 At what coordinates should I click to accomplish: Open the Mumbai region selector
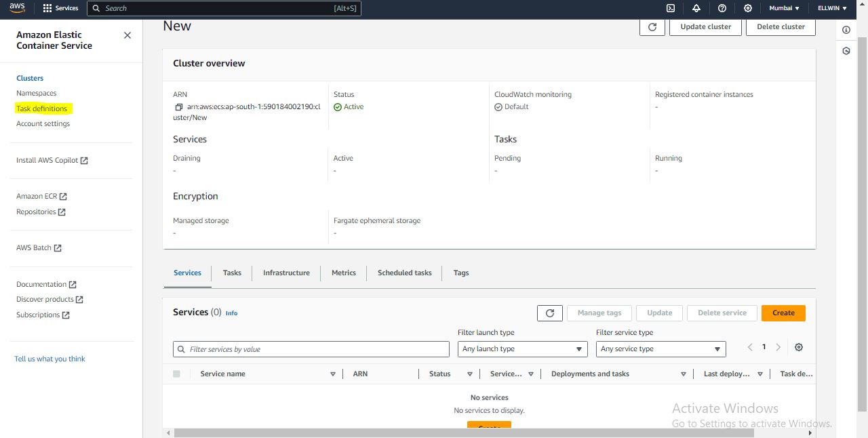pyautogui.click(x=784, y=8)
